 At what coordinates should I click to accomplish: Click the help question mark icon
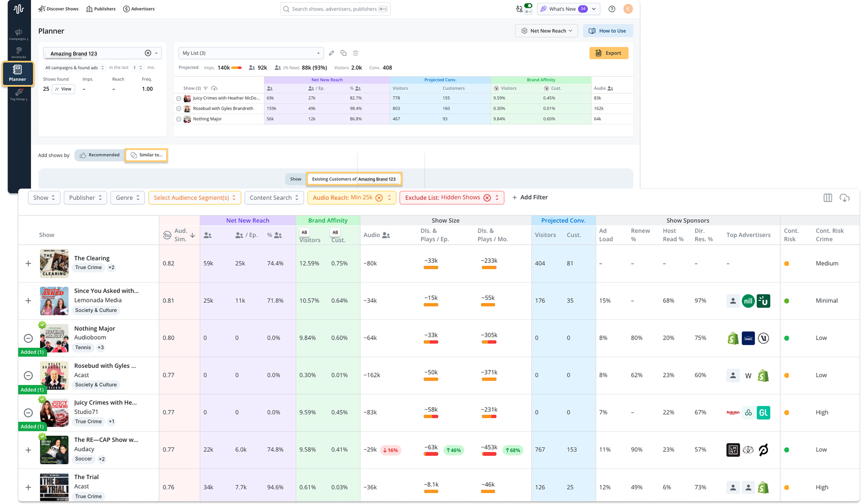[x=612, y=9]
